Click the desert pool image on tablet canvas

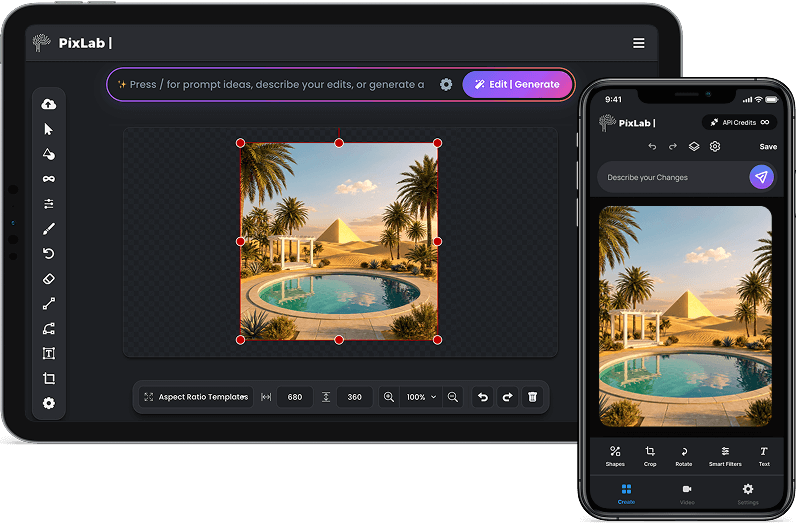pyautogui.click(x=339, y=241)
